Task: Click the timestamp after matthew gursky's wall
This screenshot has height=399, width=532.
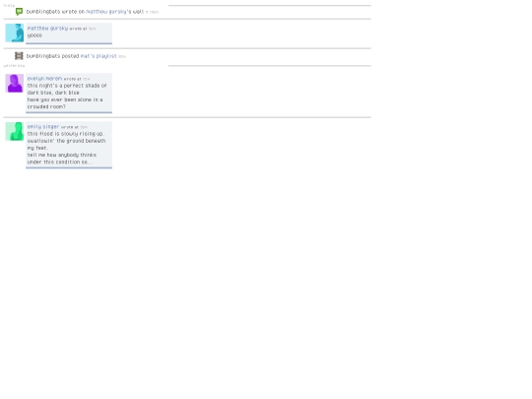Action: [152, 12]
